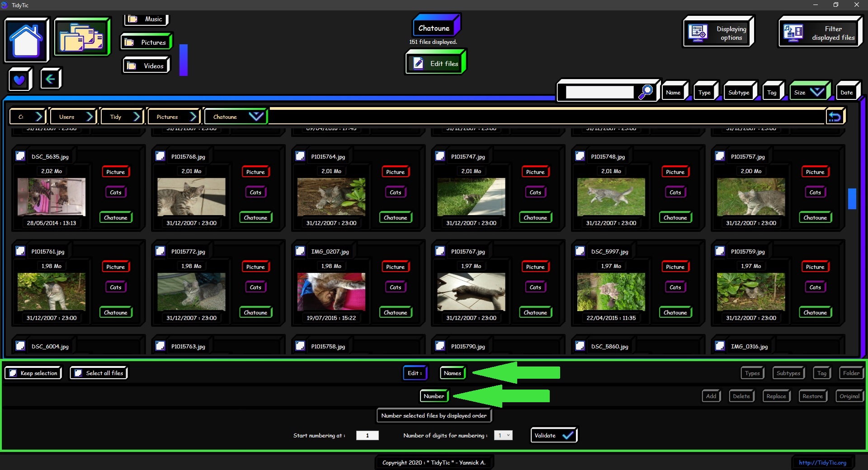Image resolution: width=868 pixels, height=470 pixels.
Task: Open the Music folder shortcut
Action: click(146, 19)
